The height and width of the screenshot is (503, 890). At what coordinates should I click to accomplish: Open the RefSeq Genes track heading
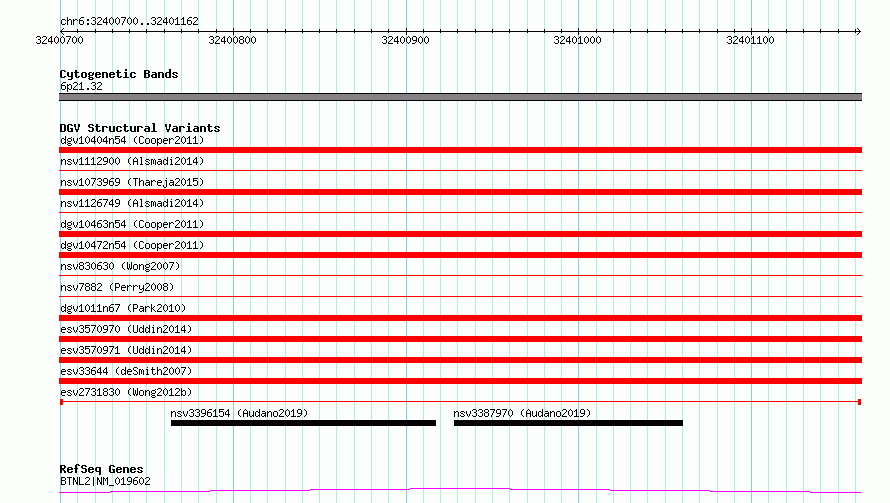coord(101,469)
